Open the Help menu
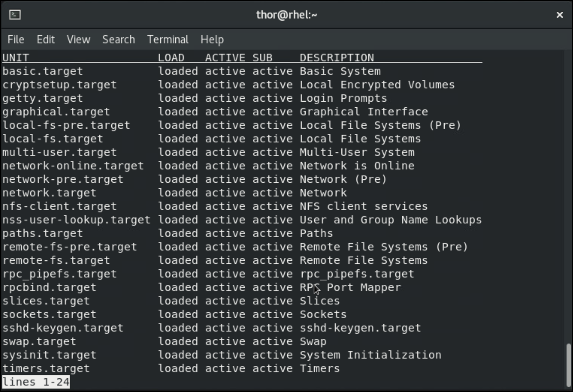573x392 pixels. pyautogui.click(x=212, y=40)
